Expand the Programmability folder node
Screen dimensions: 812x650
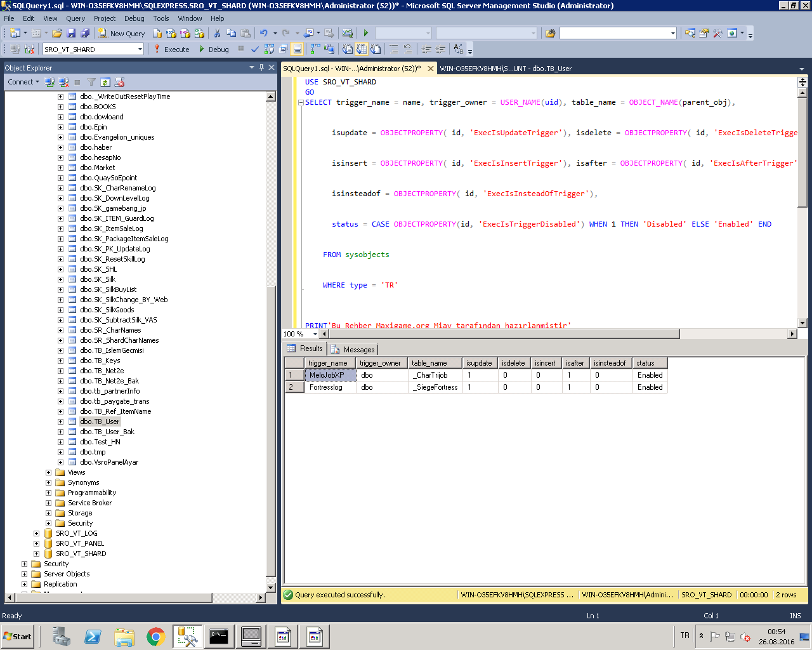click(48, 493)
